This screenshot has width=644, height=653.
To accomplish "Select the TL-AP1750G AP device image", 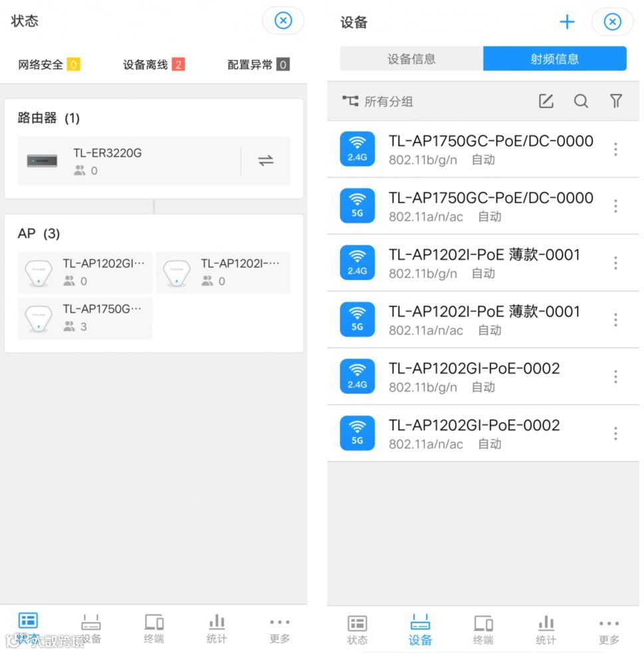I will coord(39,319).
